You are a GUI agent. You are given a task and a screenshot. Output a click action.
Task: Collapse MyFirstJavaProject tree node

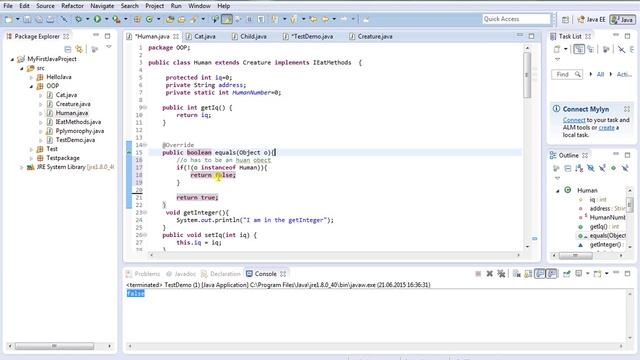point(12,59)
